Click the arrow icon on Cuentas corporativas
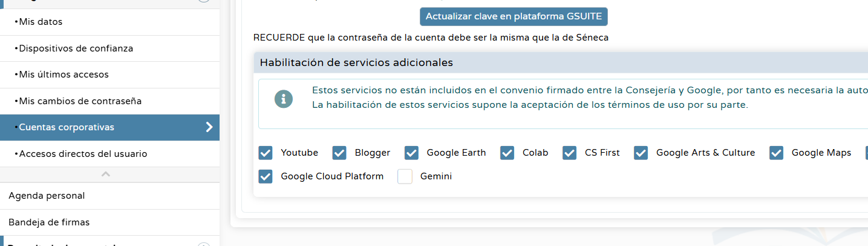 coord(209,127)
